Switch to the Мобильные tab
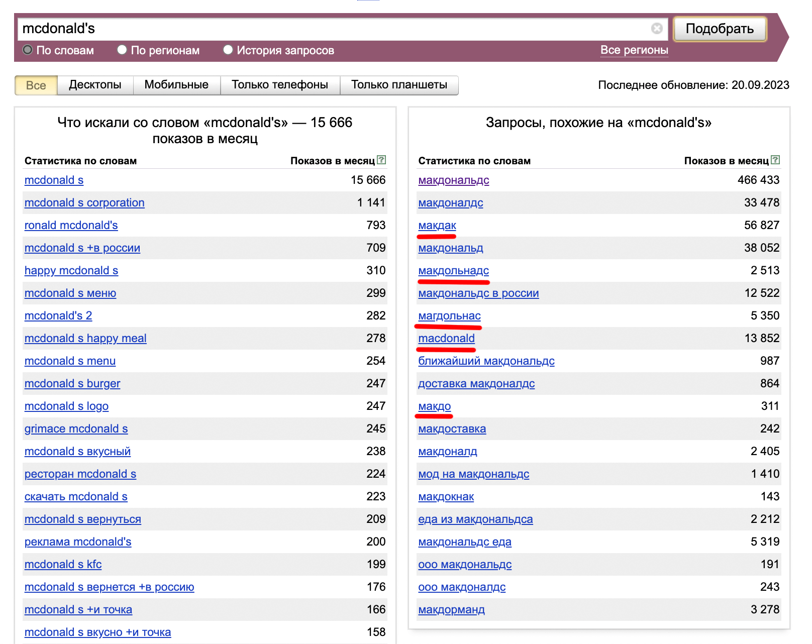Image resolution: width=812 pixels, height=644 pixels. pos(176,85)
